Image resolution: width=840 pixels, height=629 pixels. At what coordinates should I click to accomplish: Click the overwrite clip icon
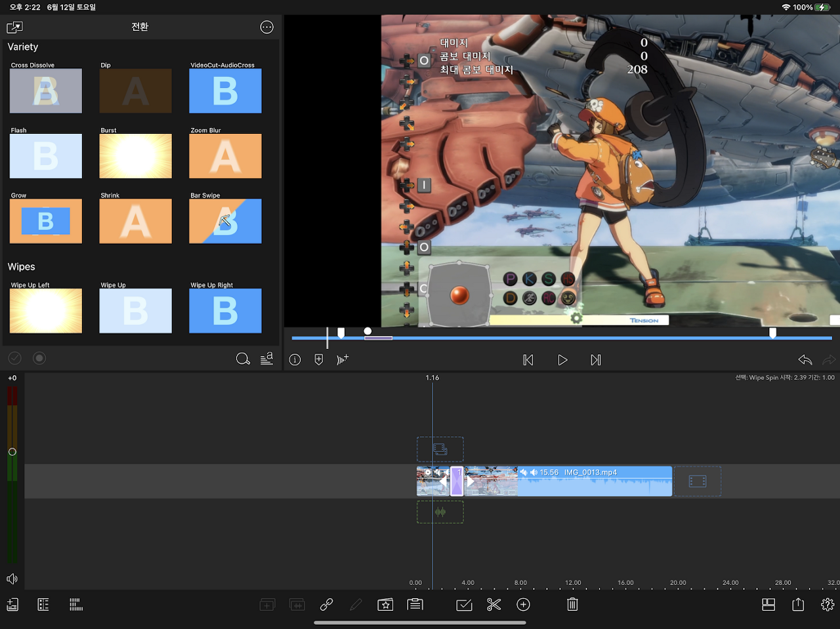click(x=297, y=605)
